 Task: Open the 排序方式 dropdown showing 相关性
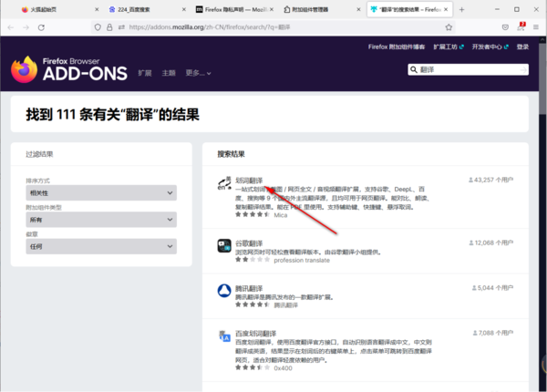pos(101,193)
